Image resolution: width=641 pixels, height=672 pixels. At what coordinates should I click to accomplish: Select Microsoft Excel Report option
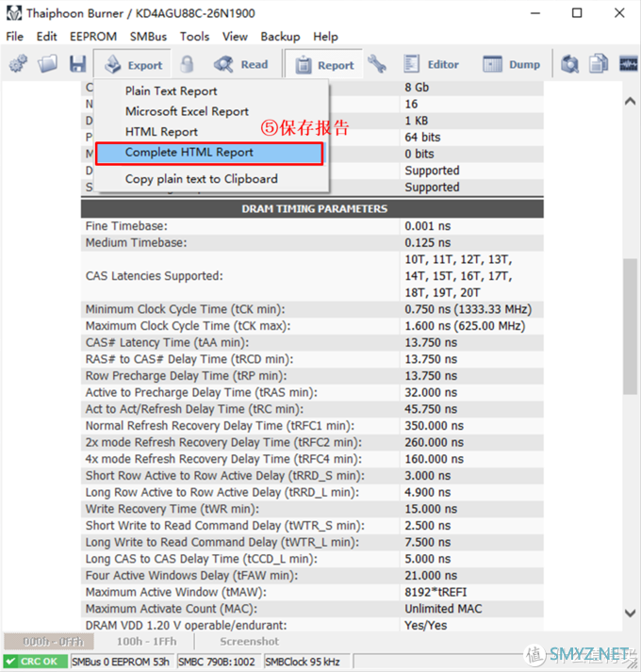pos(187,111)
